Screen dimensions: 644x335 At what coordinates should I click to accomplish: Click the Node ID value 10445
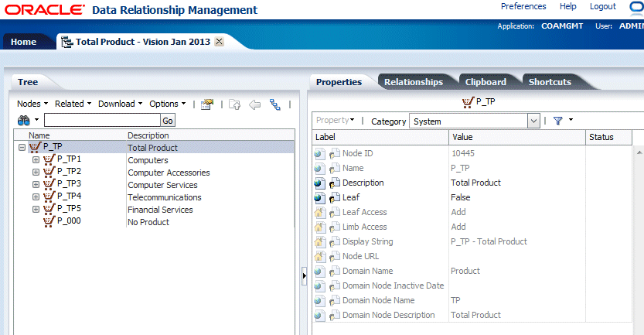(x=463, y=153)
